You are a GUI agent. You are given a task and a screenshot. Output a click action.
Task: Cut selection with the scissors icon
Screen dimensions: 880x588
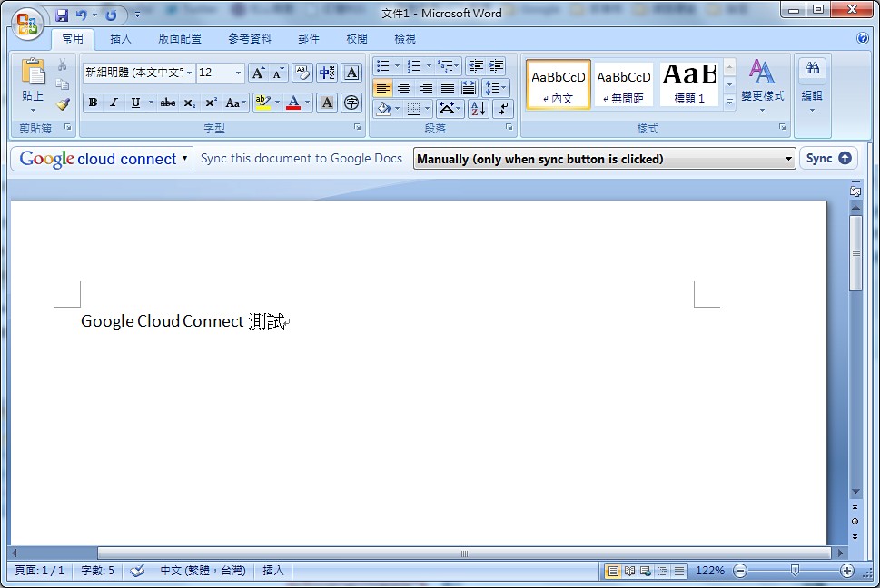pyautogui.click(x=63, y=65)
